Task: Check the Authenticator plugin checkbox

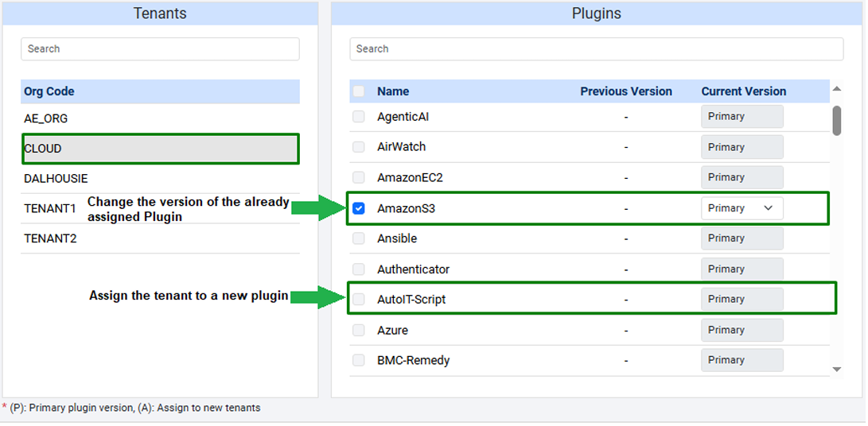Action: coord(359,269)
